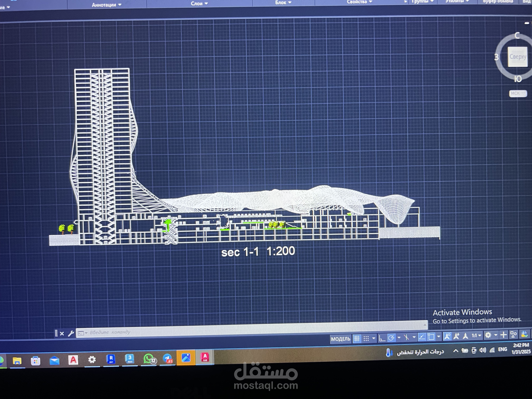Click the isometric drafting icon

407,337
